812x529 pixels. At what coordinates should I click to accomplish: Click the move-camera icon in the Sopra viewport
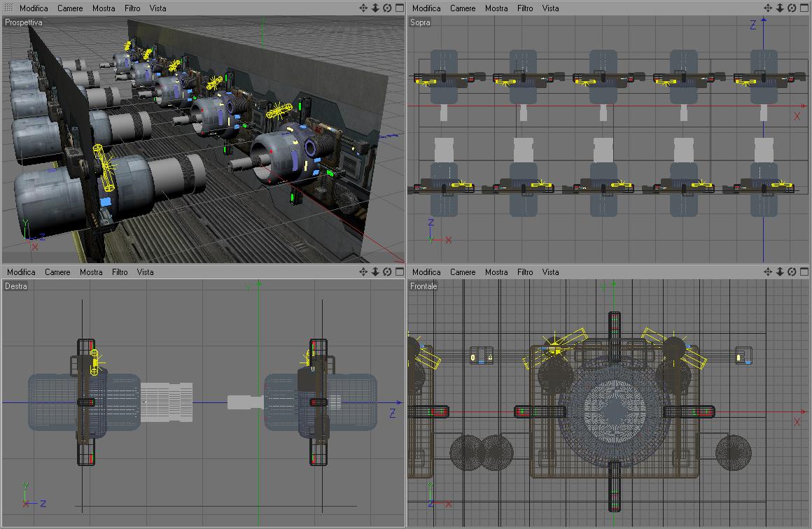pyautogui.click(x=767, y=8)
